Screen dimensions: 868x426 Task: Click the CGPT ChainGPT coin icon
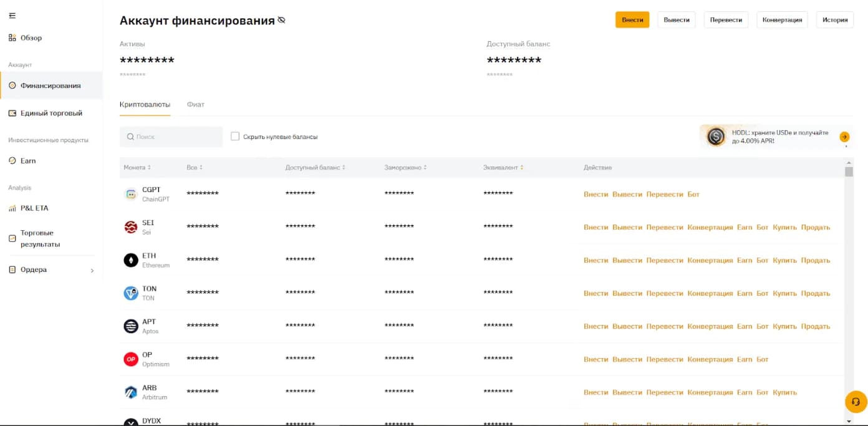(x=131, y=194)
